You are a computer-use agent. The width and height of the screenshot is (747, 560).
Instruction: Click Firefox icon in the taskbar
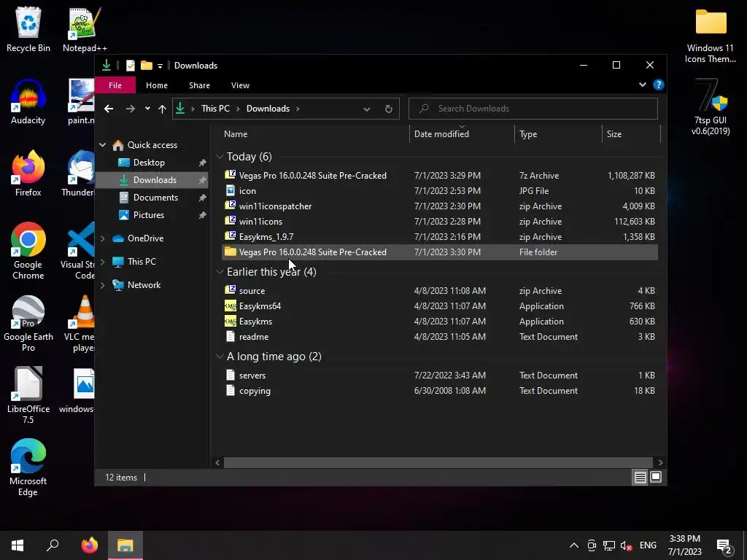90,545
